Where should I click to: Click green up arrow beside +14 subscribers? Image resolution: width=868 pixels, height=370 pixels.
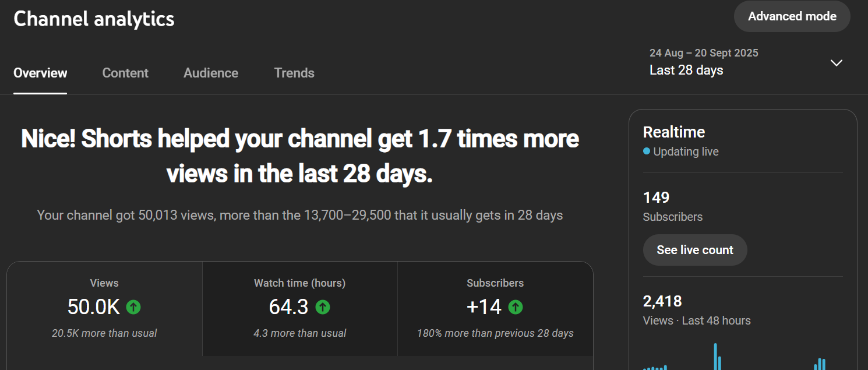point(515,307)
